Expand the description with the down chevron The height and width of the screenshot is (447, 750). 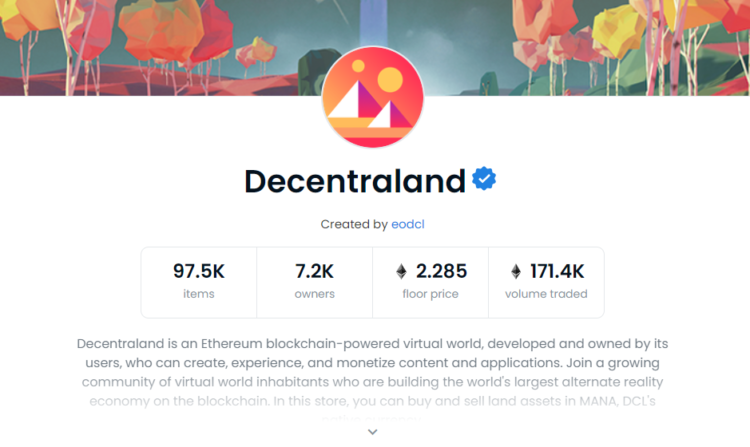[x=373, y=432]
